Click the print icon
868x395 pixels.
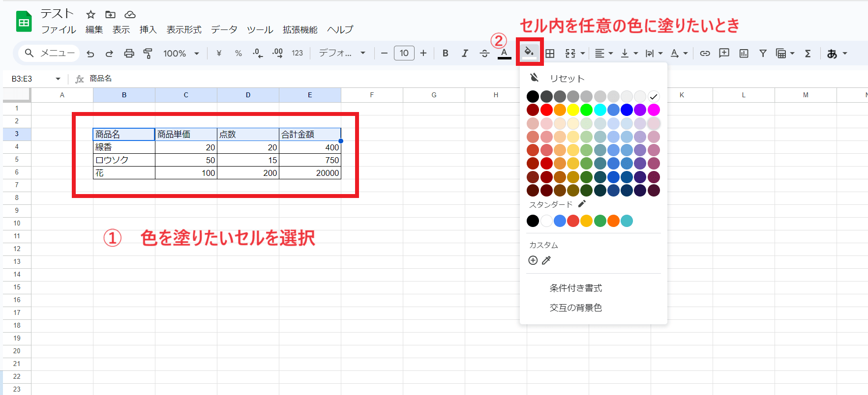[129, 54]
